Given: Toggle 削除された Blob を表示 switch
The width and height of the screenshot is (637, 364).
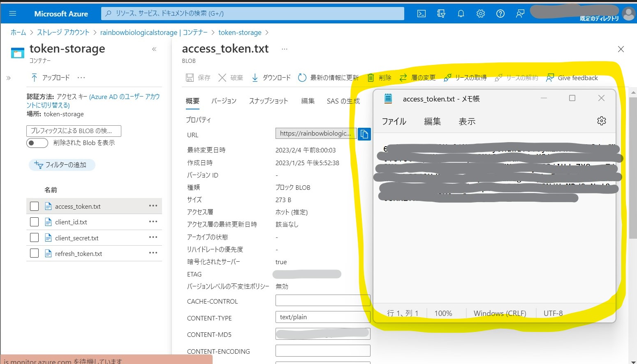Looking at the screenshot, I should [x=37, y=143].
